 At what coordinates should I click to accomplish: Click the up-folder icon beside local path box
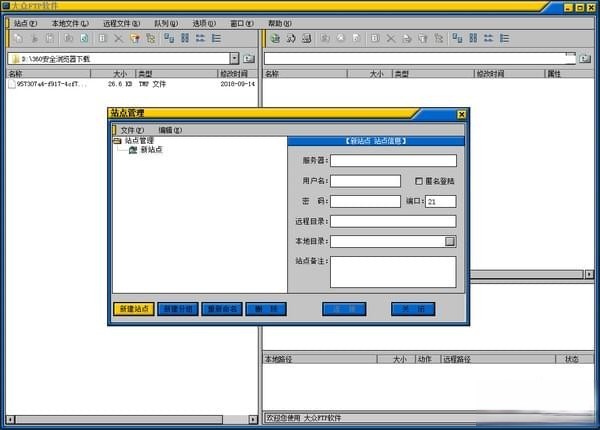[249, 59]
